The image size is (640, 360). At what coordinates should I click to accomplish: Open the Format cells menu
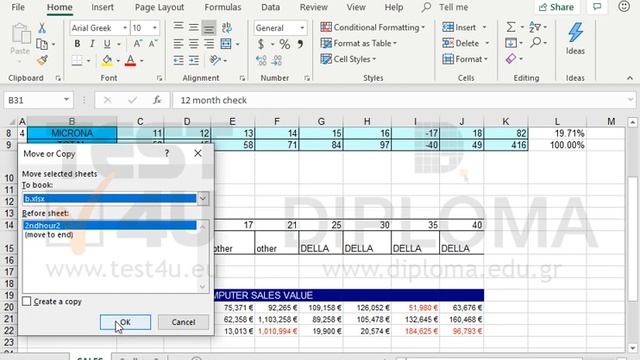tap(466, 59)
